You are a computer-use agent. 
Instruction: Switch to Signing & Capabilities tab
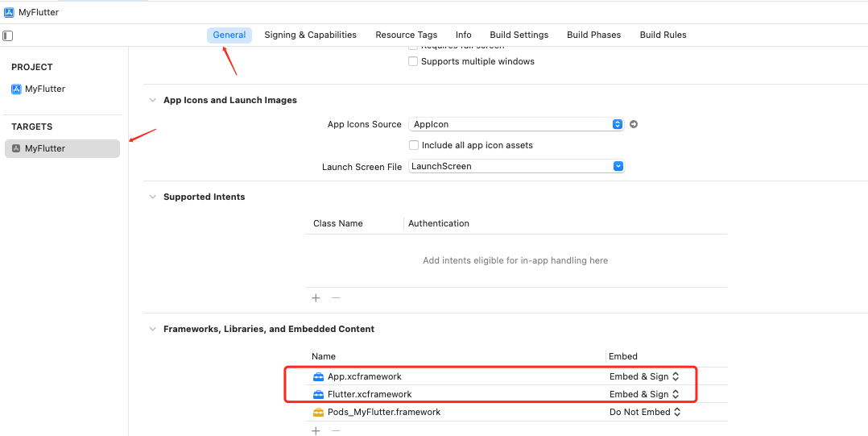coord(310,35)
